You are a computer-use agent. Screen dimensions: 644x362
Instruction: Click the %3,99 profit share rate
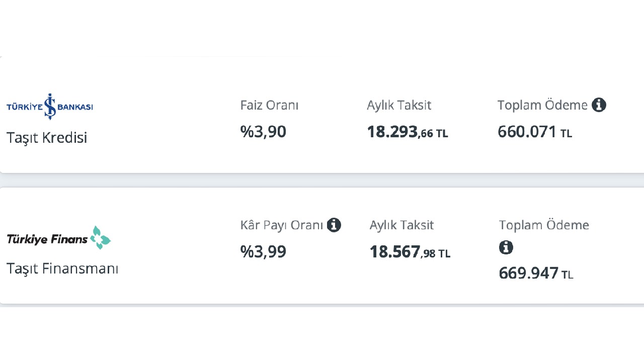tap(263, 251)
